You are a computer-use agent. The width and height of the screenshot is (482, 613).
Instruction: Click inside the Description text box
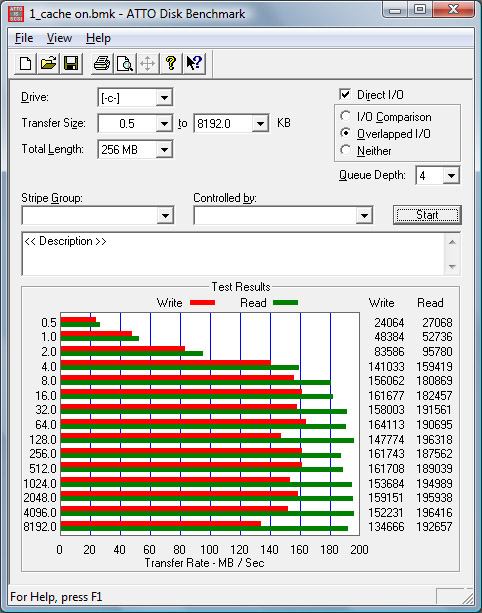[x=233, y=254]
